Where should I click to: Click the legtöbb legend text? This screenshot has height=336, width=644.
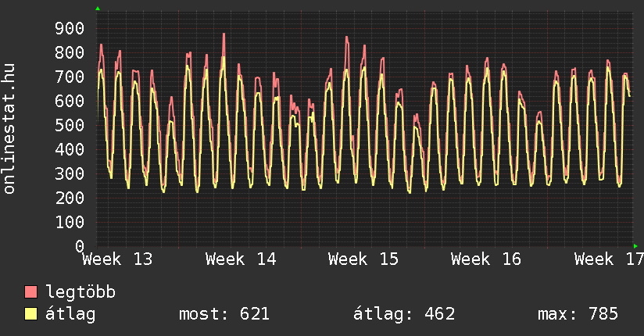tap(81, 292)
